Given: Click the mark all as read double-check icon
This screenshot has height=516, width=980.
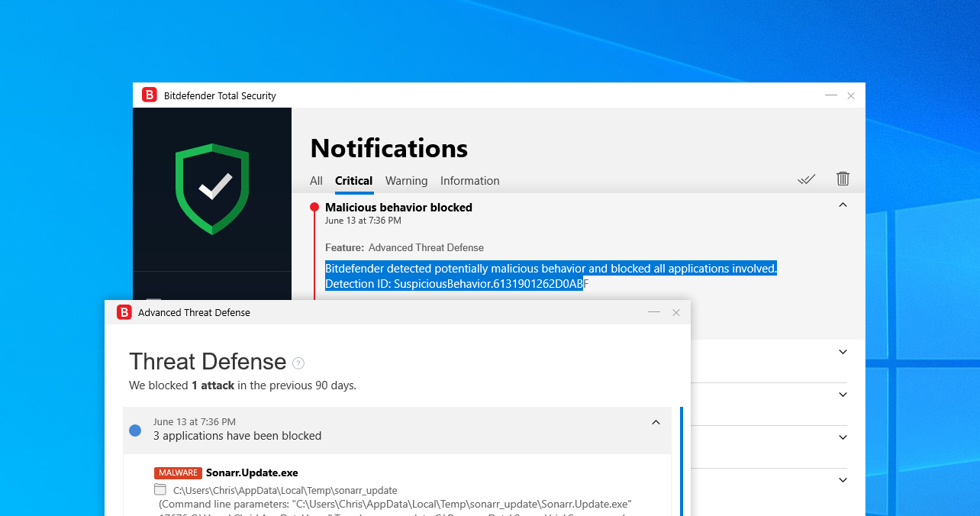Looking at the screenshot, I should [806, 179].
